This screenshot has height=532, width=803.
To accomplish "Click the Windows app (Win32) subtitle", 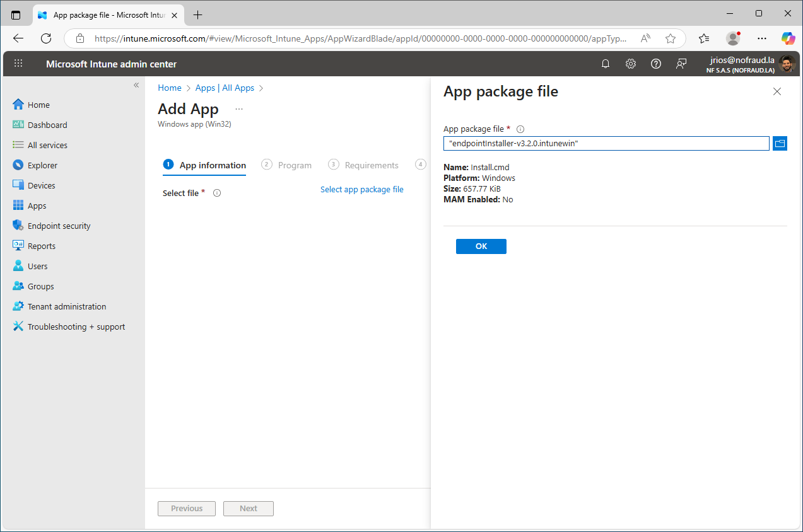I will point(194,124).
